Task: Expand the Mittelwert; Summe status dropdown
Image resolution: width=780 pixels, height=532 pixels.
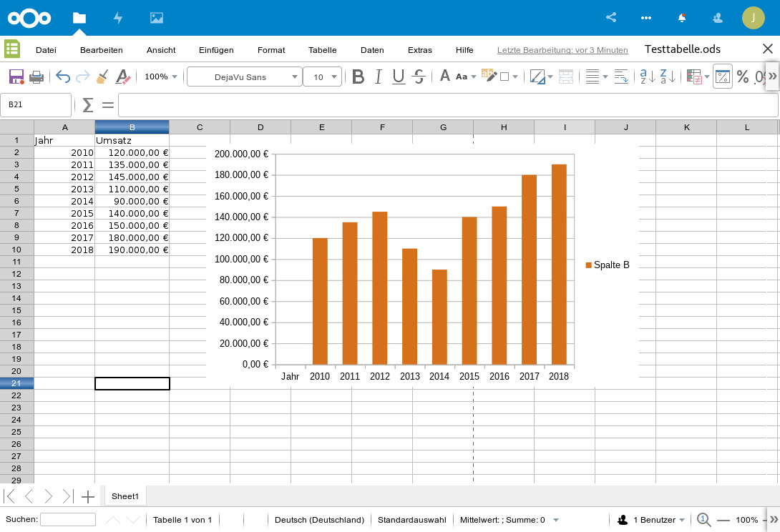Action: tap(556, 520)
